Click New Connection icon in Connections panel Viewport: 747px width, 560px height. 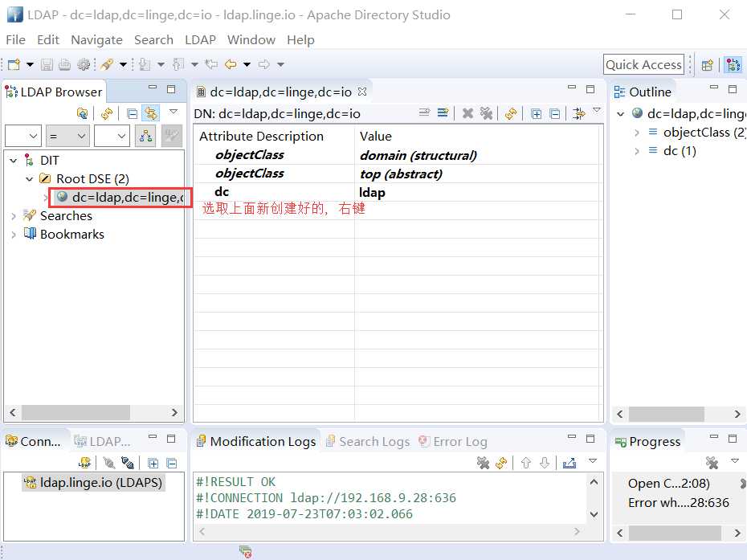[85, 462]
